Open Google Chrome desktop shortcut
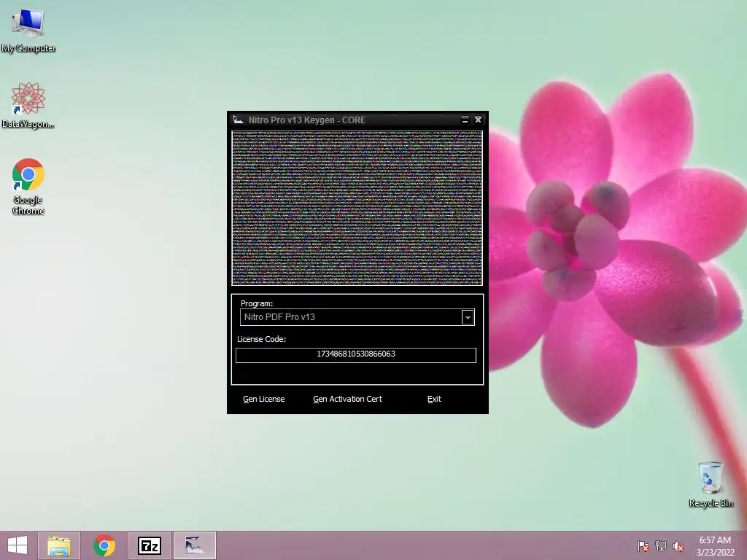 click(x=28, y=186)
